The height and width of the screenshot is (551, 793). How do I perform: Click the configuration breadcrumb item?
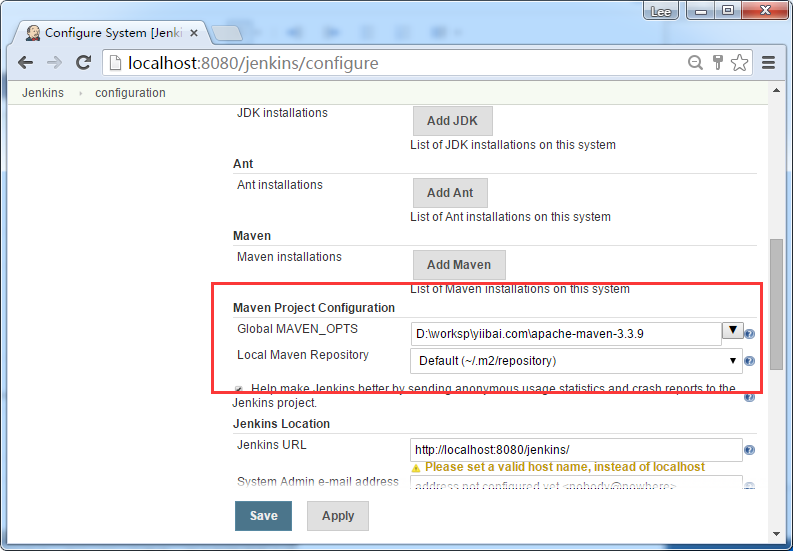click(x=130, y=93)
